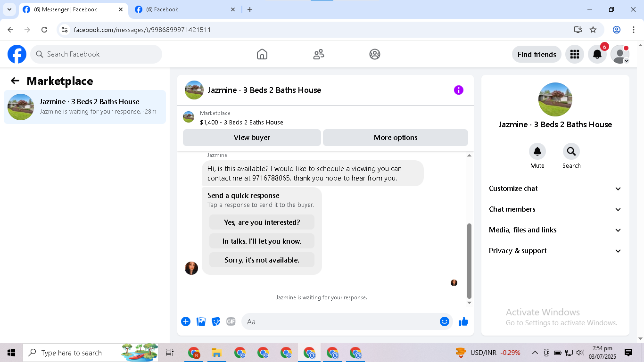The image size is (644, 362).
Task: Send a thumbs up like
Action: 463,321
